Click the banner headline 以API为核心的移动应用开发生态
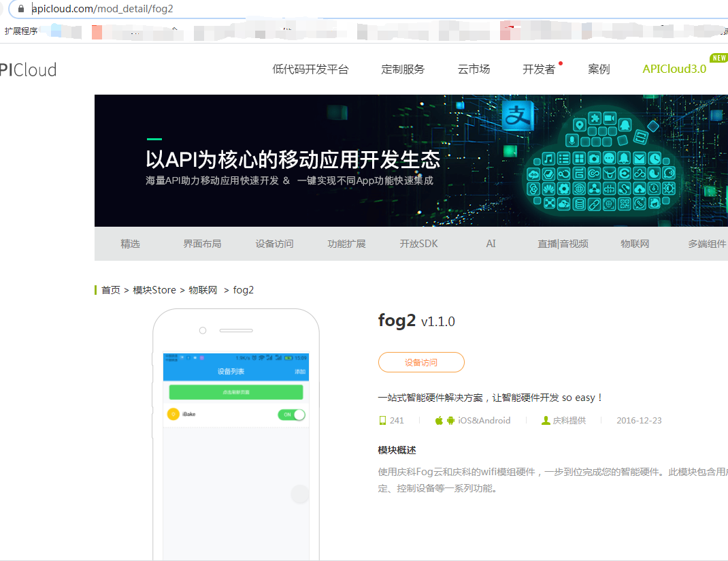This screenshot has width=728, height=561. coord(293,159)
